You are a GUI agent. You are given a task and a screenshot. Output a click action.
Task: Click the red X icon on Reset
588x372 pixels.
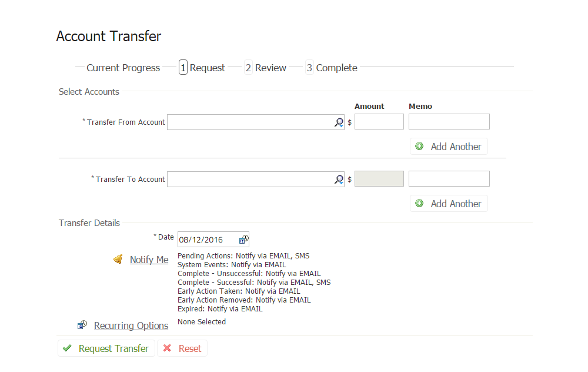pyautogui.click(x=167, y=348)
